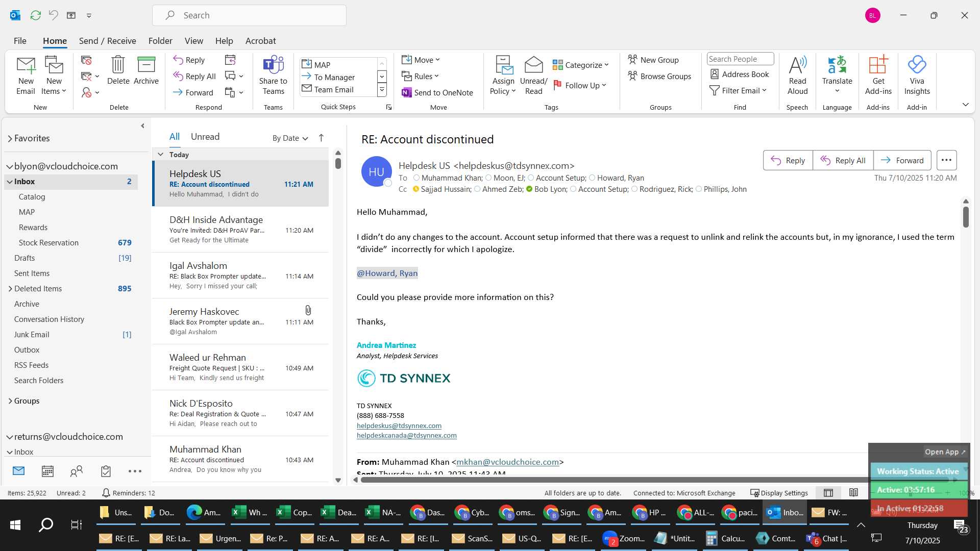The width and height of the screenshot is (980, 551).
Task: Click the Meeting reply icon in Respond group
Action: point(230,60)
